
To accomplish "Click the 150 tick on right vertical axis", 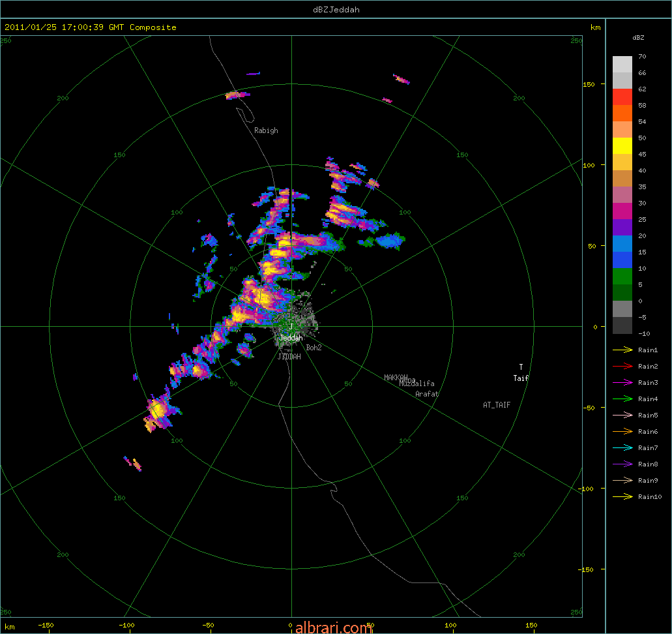I will (x=589, y=84).
